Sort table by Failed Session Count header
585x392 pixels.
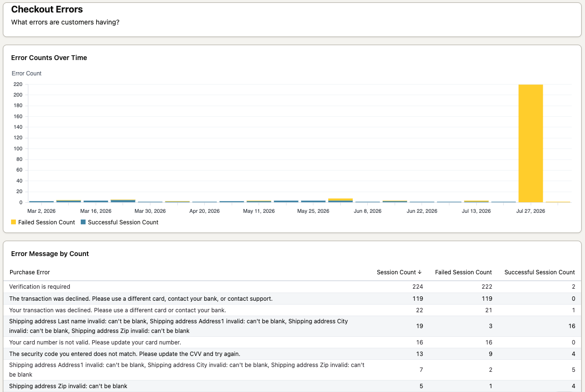[463, 272]
